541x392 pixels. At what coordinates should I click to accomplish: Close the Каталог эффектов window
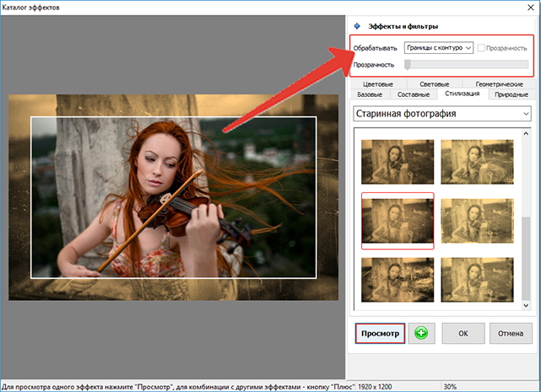(531, 8)
